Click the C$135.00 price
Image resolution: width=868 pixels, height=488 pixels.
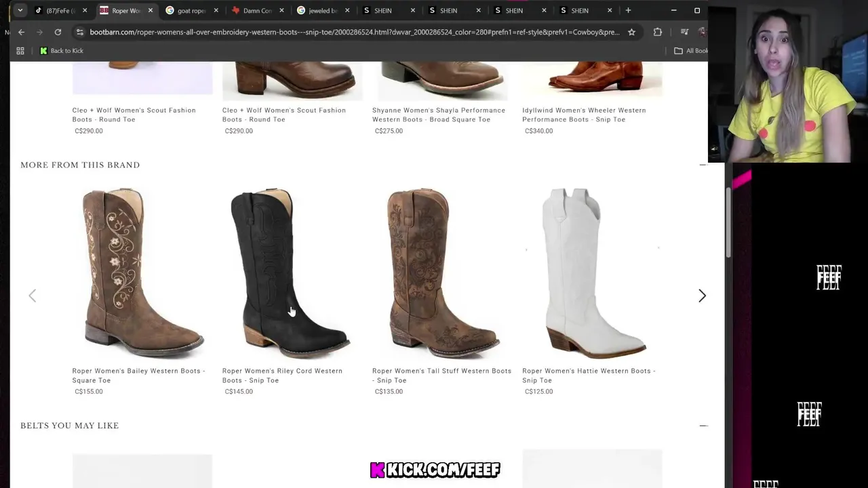389,392
